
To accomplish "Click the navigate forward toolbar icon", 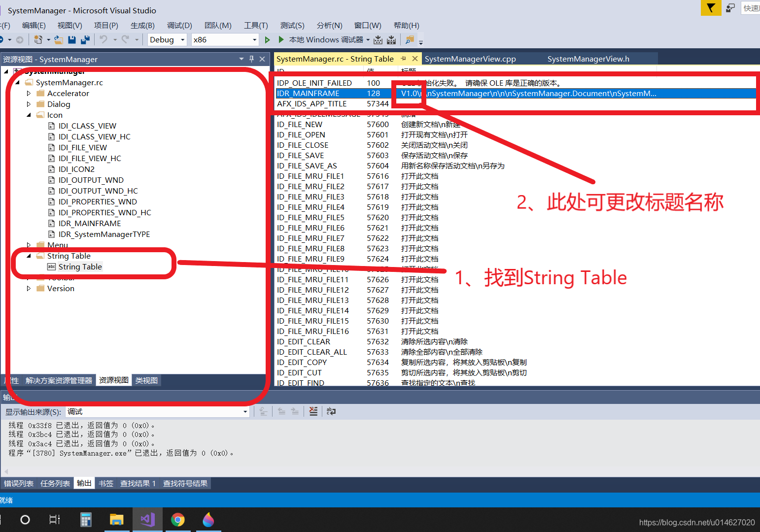I will [20, 39].
